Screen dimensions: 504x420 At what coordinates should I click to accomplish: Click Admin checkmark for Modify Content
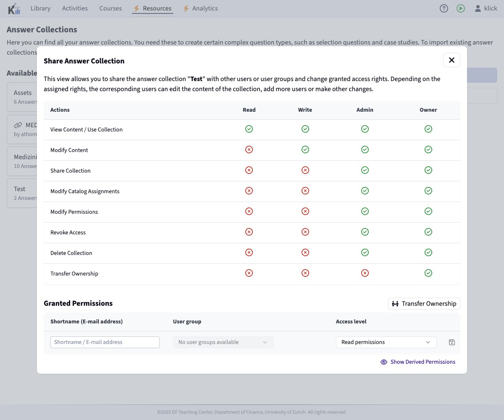[x=365, y=150]
